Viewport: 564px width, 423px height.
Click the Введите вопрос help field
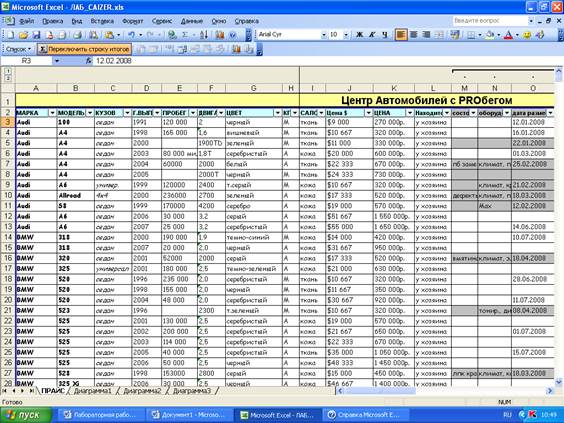pos(490,21)
